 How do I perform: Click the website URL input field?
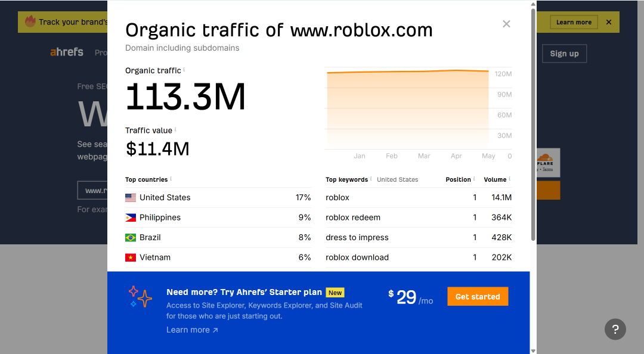coord(92,191)
